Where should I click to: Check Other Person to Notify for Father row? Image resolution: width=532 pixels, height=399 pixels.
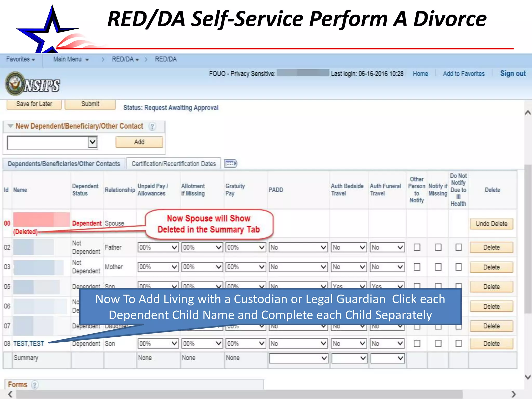pyautogui.click(x=417, y=247)
